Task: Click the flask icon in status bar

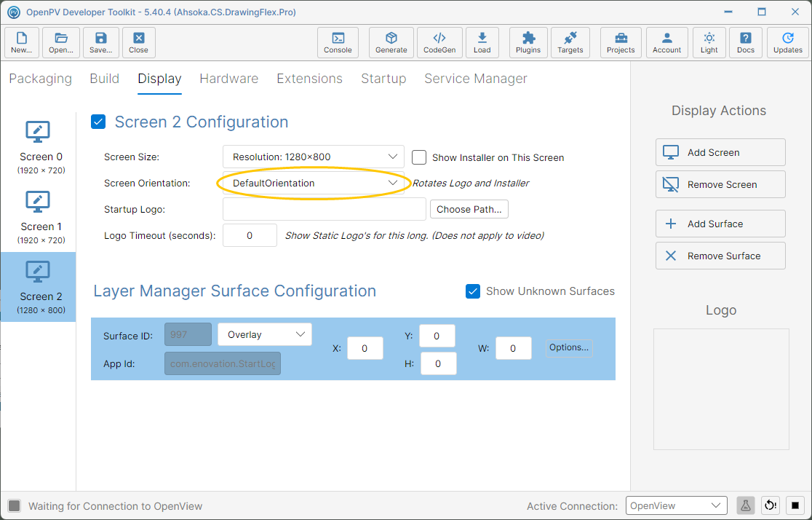Action: [745, 505]
